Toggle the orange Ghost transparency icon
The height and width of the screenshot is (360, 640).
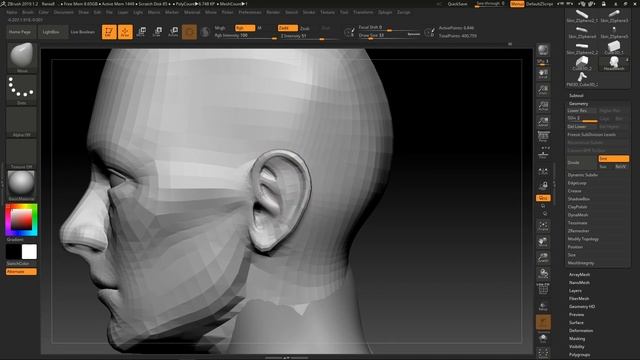(x=543, y=322)
